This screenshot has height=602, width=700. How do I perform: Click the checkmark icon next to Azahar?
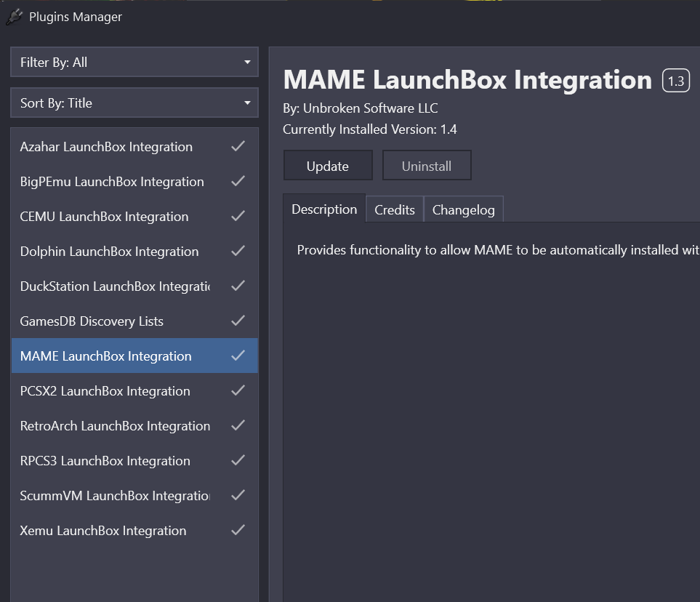pos(238,146)
